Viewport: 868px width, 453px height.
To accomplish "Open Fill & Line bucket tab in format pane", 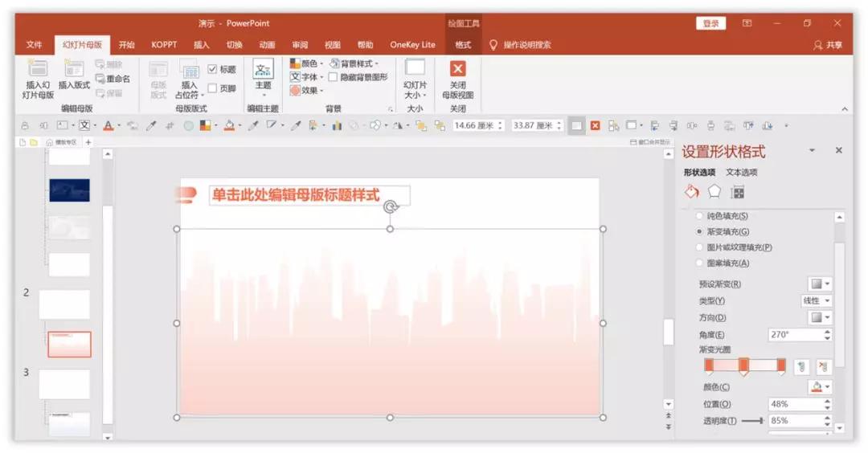I will [691, 192].
